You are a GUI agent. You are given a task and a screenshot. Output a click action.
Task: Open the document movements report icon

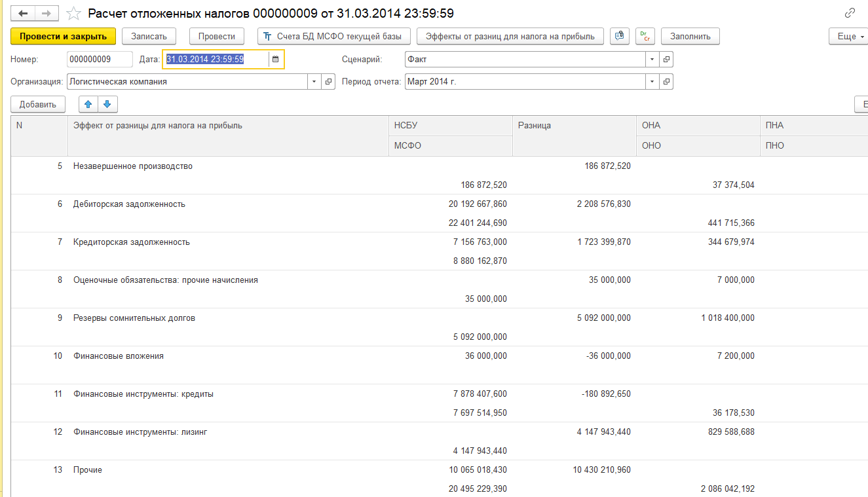click(620, 36)
